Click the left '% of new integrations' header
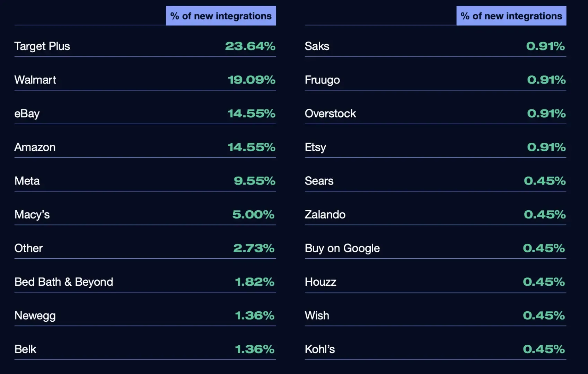Image resolution: width=588 pixels, height=374 pixels. [221, 16]
